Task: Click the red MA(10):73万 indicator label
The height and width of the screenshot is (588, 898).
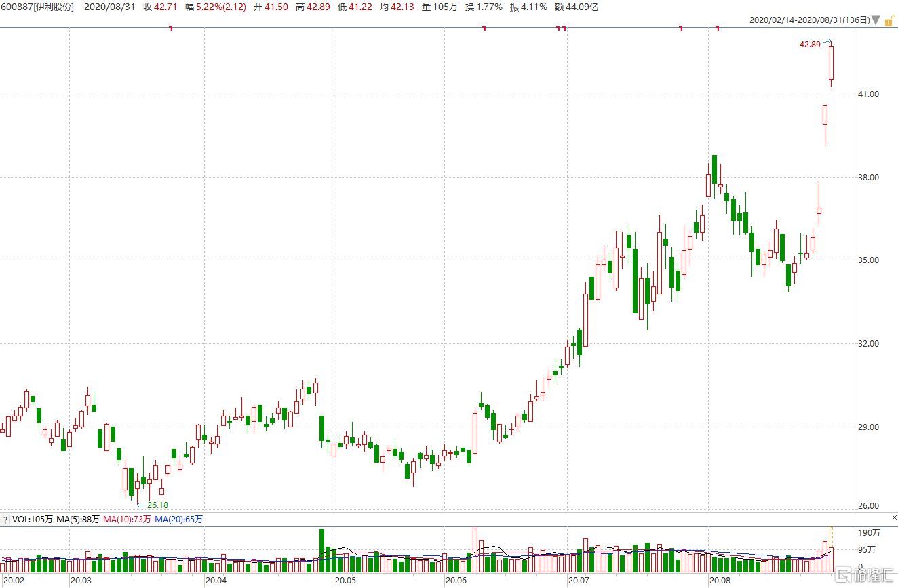Action: click(x=127, y=520)
